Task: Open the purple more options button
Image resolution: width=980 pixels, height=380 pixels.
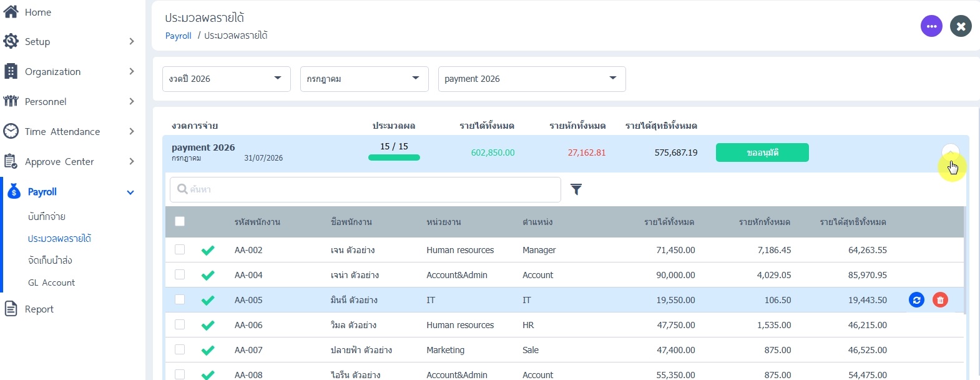Action: 931,26
